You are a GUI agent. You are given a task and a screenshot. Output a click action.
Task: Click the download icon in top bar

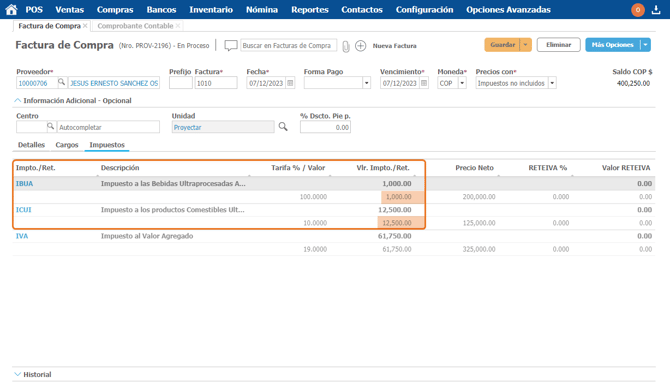(x=656, y=9)
